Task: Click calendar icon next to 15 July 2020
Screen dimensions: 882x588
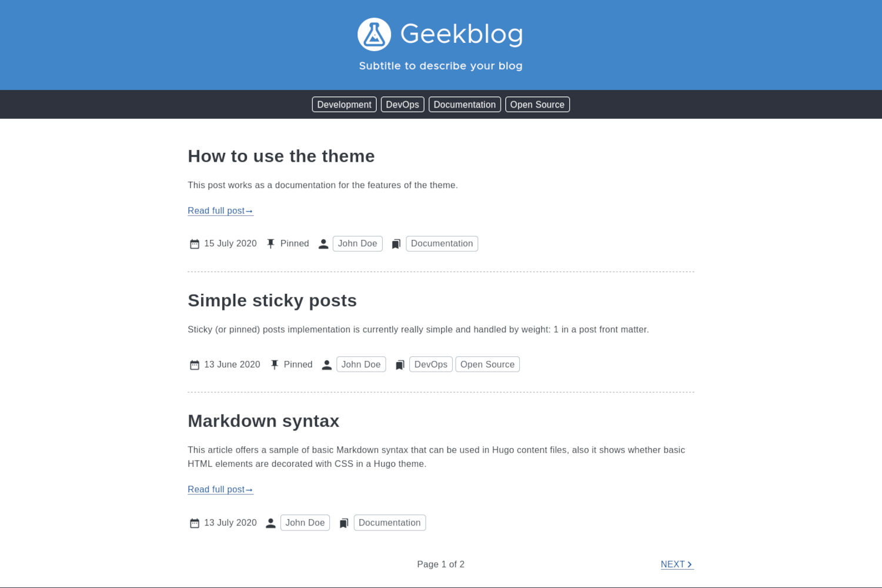Action: coord(195,244)
